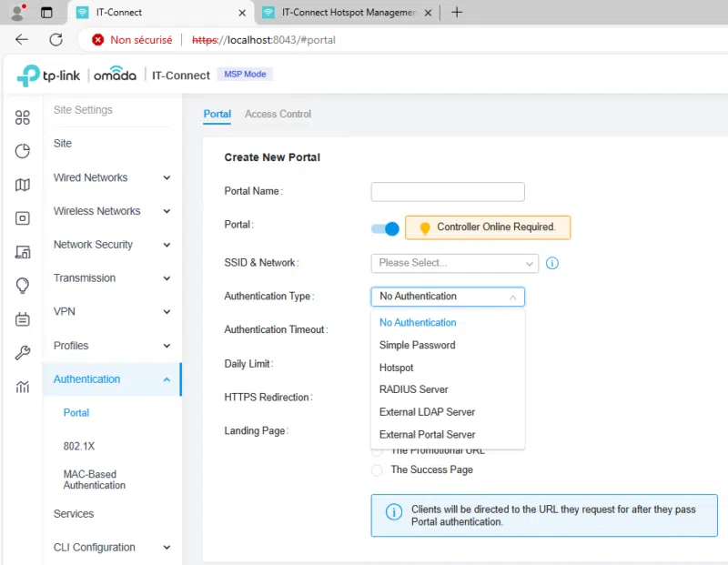Select The Success Page radio button
Screen dimensions: 728x565
tap(377, 470)
